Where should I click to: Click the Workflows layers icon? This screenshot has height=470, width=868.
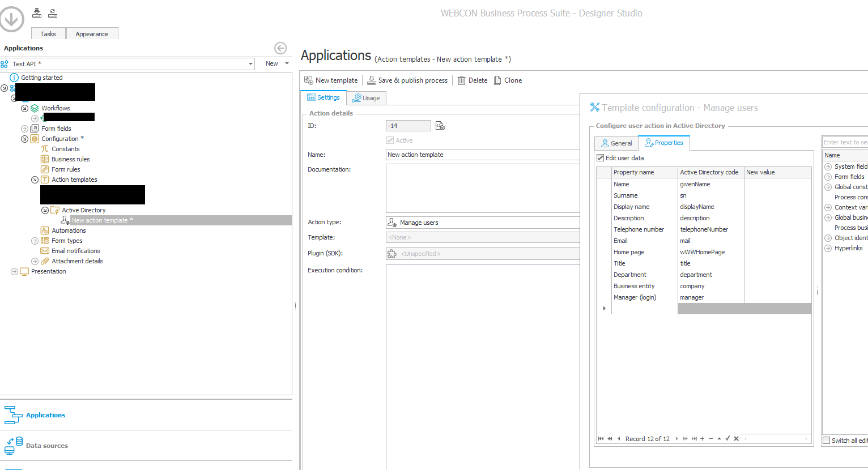coord(35,108)
